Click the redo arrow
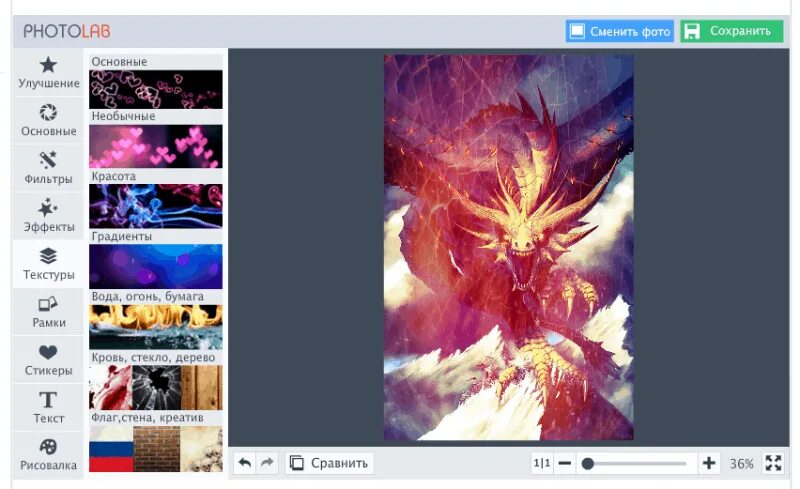The height and width of the screenshot is (489, 800). tap(267, 463)
